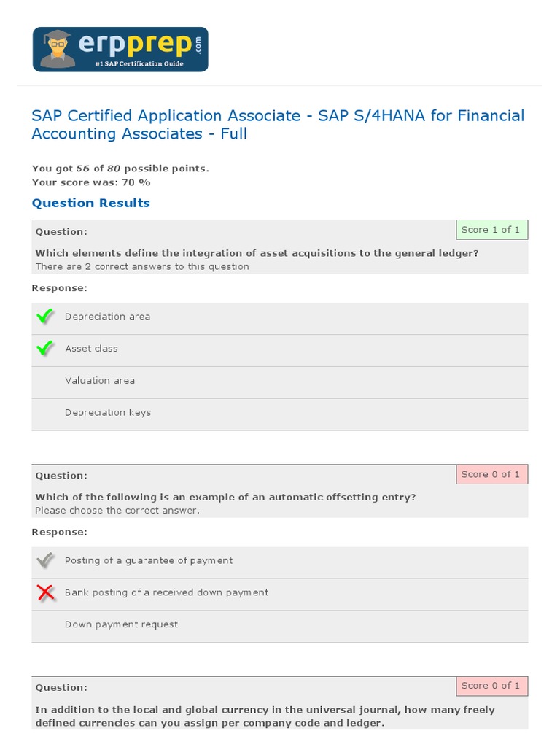Click the green checkmark beside Asset class
Image resolution: width=560 pixels, height=747 pixels.
tap(45, 349)
